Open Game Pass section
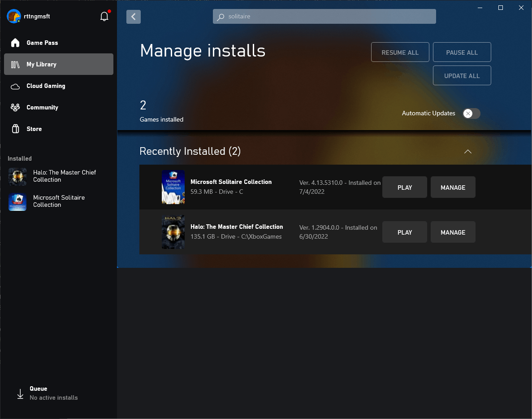The height and width of the screenshot is (419, 532). coord(59,43)
